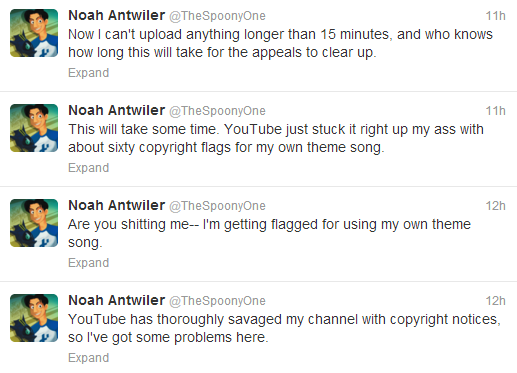Visit @TheSpoonyOne handle on first tweet

point(217,16)
